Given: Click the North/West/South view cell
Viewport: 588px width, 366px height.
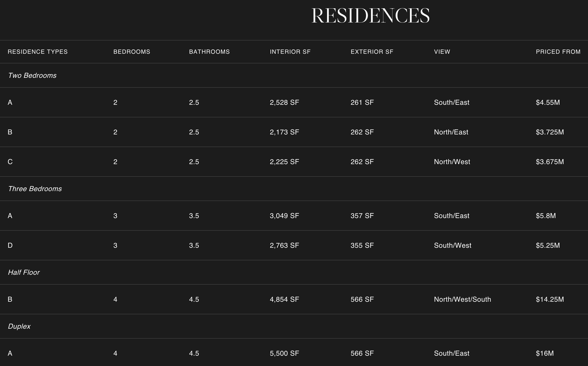Looking at the screenshot, I should (462, 299).
